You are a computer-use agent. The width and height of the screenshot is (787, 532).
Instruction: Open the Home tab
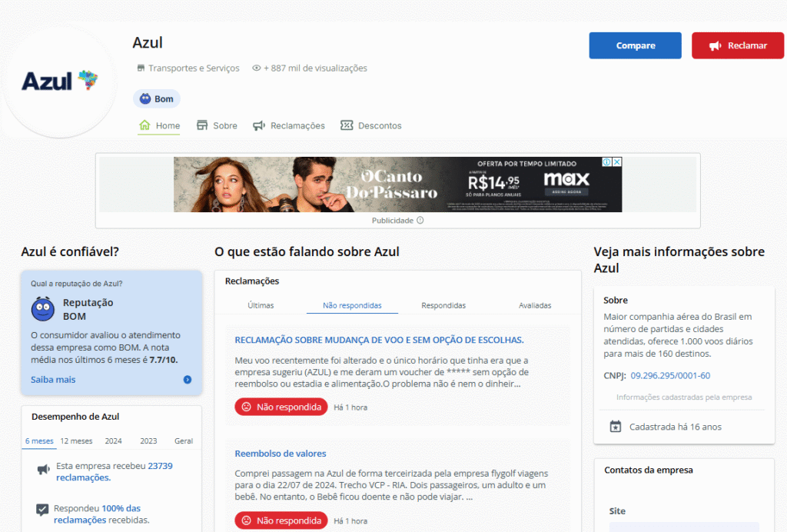[x=159, y=126]
